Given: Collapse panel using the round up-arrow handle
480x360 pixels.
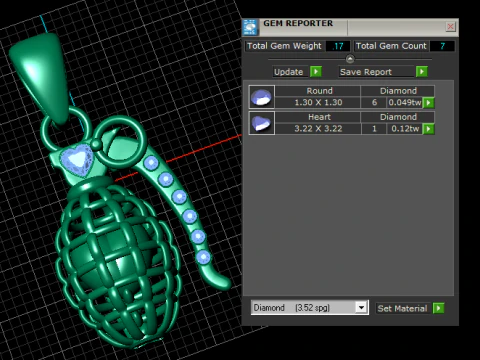Looking at the screenshot, I should (x=350, y=59).
